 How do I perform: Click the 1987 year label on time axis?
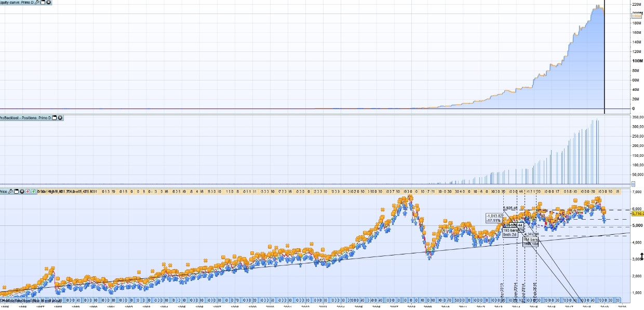point(40,307)
